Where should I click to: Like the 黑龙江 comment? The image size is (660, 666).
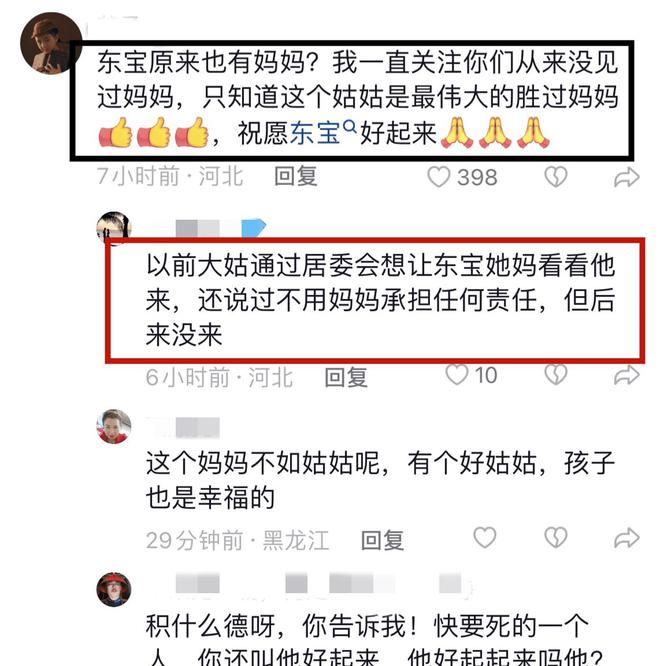(485, 537)
